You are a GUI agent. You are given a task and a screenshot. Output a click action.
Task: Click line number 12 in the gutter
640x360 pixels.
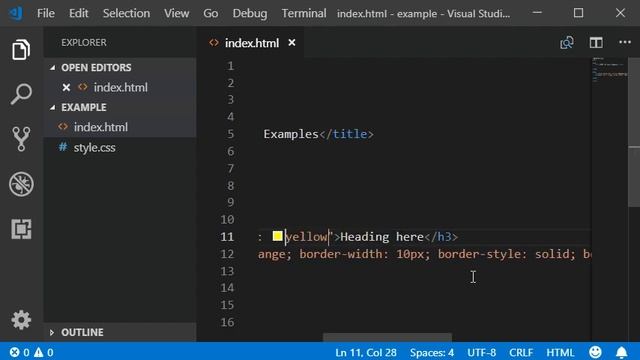coord(227,254)
